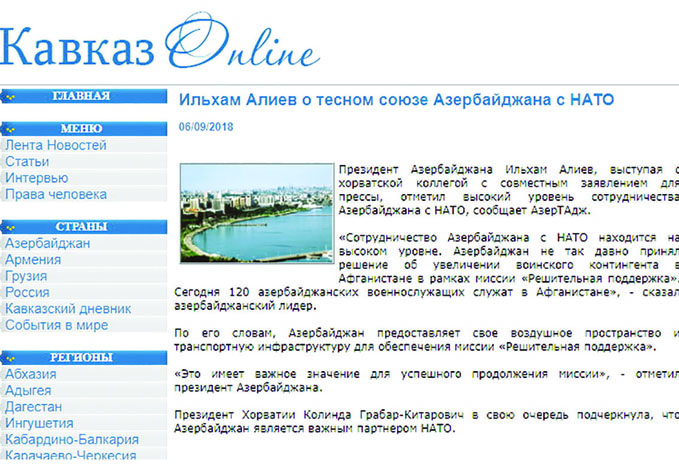Open the Кабардино-Балкария region link
The width and height of the screenshot is (679, 472).
72,440
